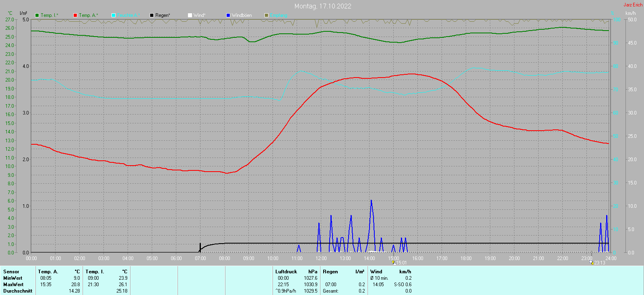Click the 24:00 label on the time axis
The height and width of the screenshot is (295, 644).
(611, 258)
